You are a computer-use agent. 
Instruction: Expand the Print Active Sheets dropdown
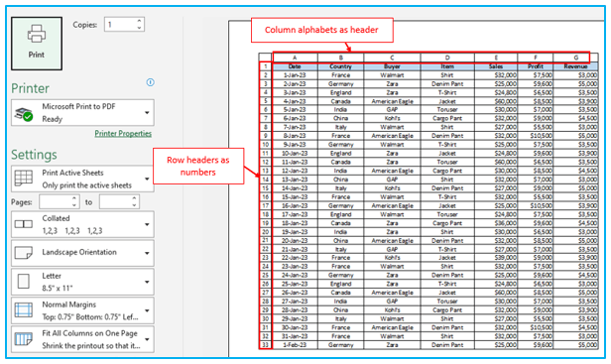82,179
